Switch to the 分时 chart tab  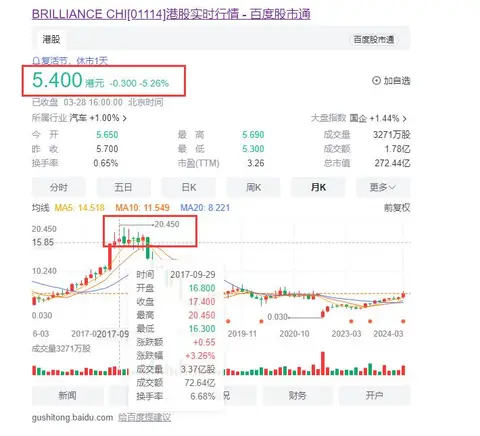click(x=59, y=188)
